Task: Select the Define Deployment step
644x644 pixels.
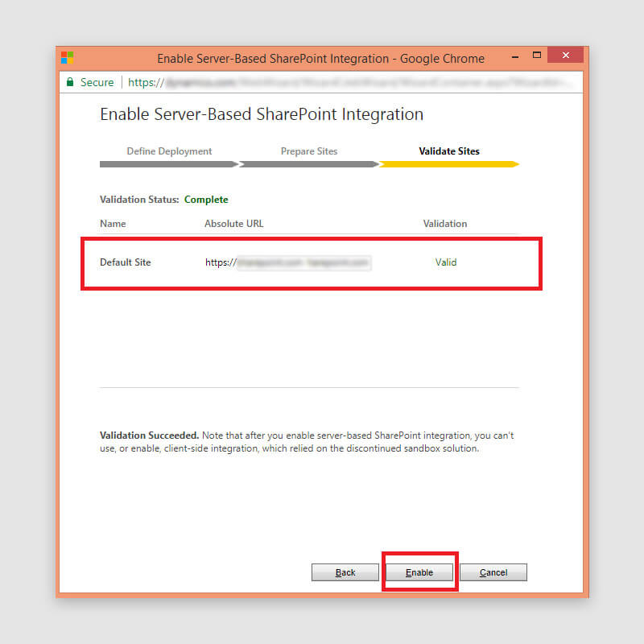Action: pyautogui.click(x=169, y=151)
